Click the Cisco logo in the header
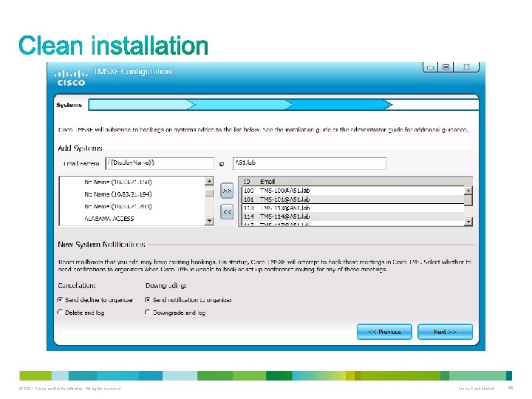Image resolution: width=532 pixels, height=399 pixels. [71, 78]
